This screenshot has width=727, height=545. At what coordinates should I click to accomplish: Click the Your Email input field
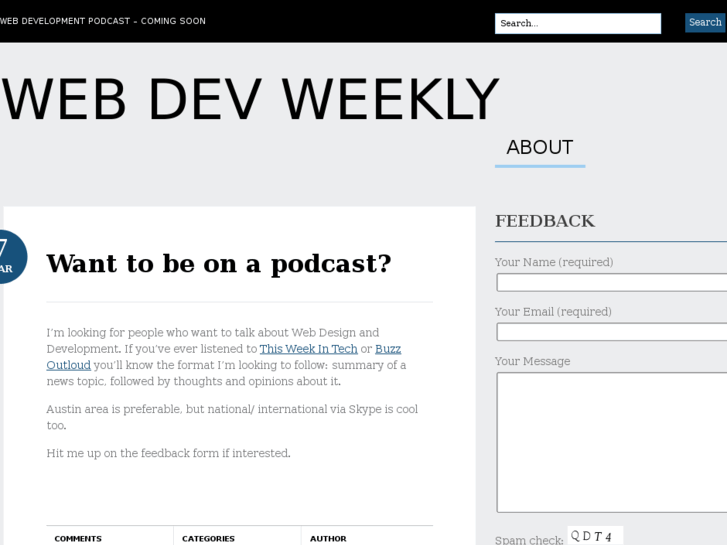click(612, 332)
